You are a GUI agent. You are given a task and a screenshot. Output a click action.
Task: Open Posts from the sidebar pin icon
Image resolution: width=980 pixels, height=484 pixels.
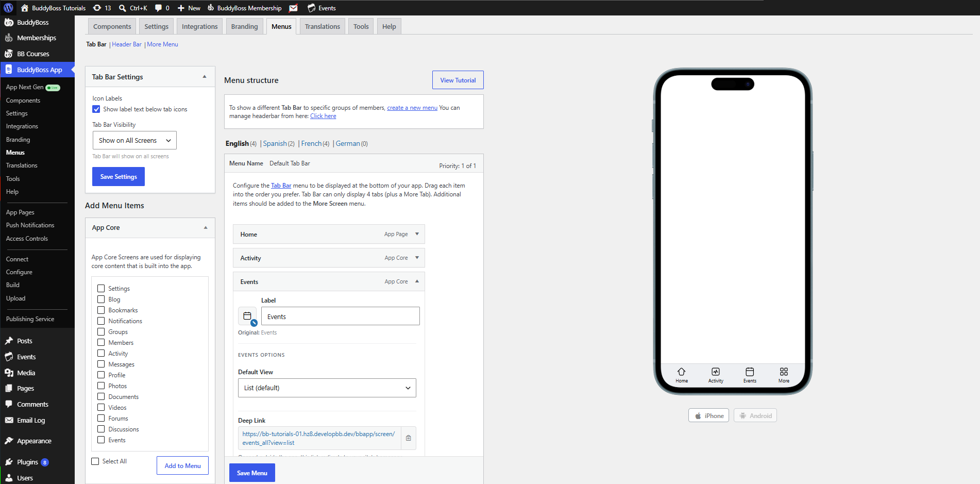pos(9,341)
